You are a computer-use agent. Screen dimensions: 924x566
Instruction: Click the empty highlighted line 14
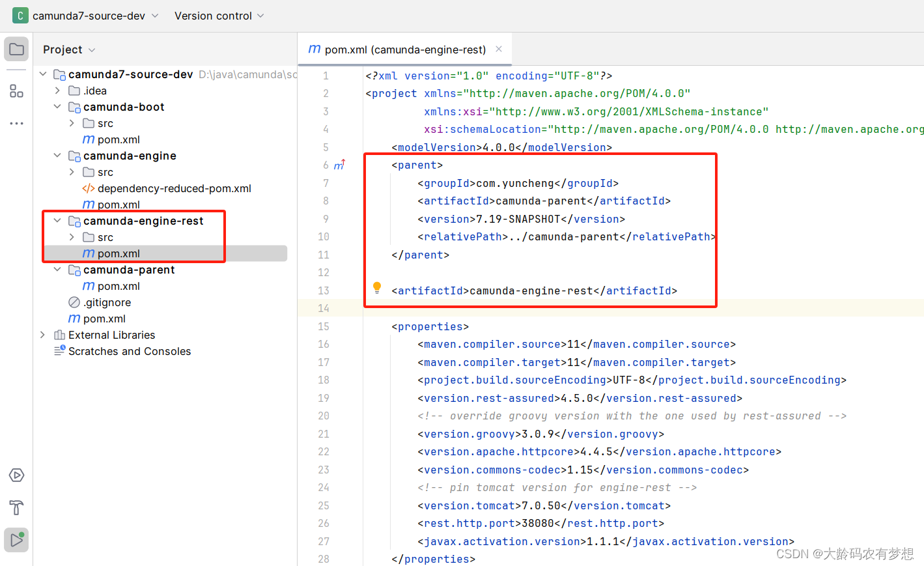click(643, 308)
